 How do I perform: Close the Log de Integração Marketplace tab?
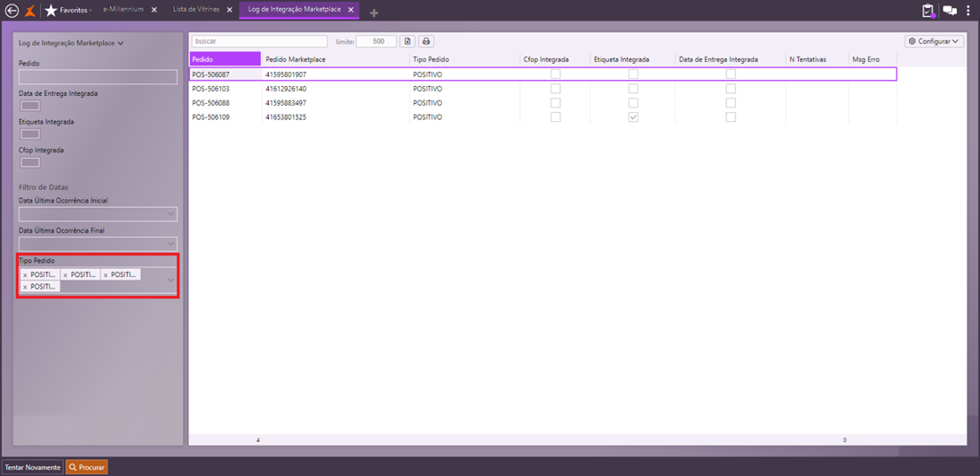(x=351, y=10)
